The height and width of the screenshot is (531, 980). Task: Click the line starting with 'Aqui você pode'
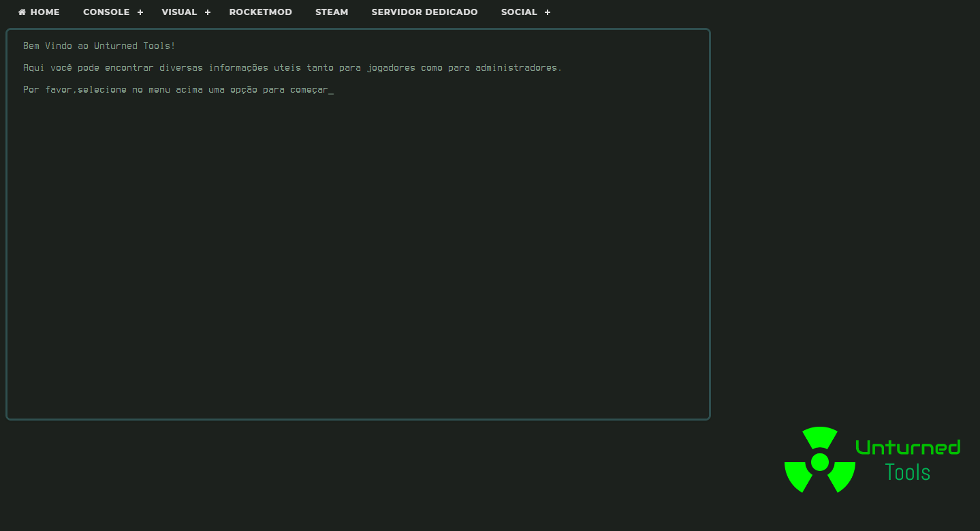[x=292, y=68]
